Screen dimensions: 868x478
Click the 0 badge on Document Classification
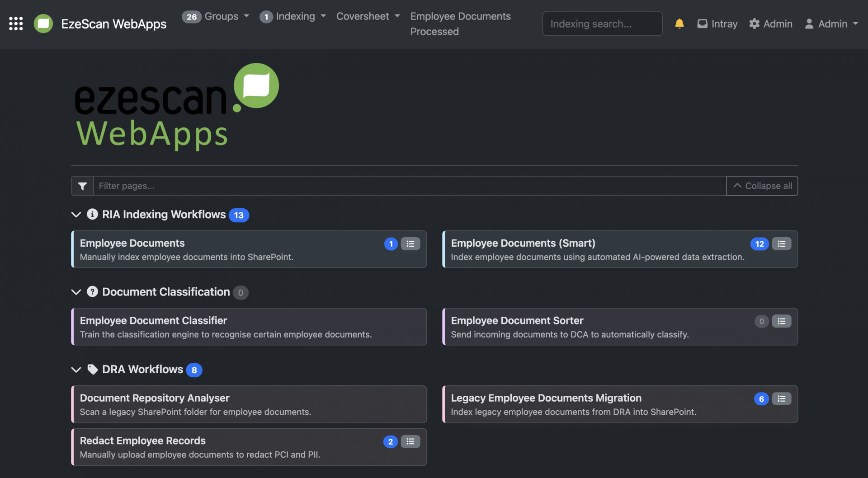coord(241,292)
